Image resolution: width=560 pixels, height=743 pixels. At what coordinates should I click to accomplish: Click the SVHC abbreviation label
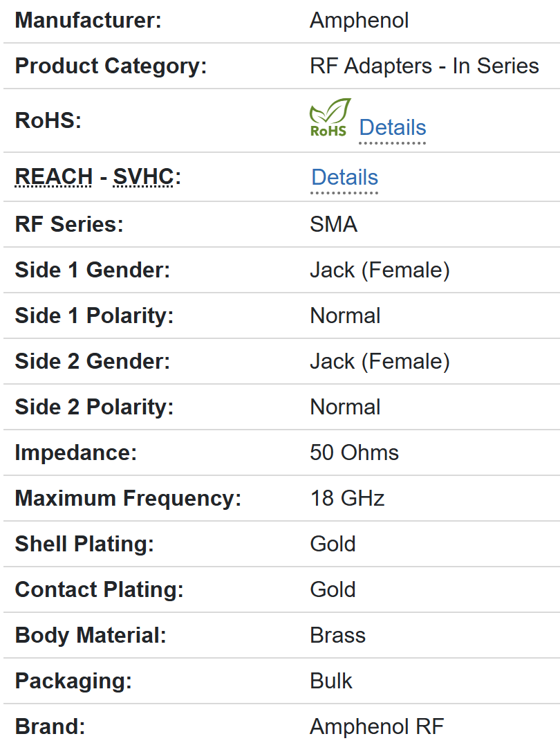pyautogui.click(x=143, y=177)
